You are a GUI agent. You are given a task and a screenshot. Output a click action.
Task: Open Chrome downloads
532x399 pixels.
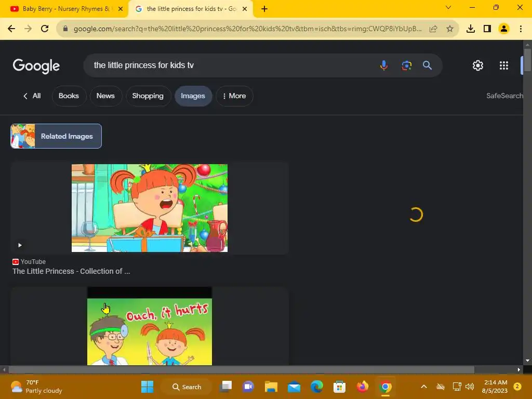(471, 29)
